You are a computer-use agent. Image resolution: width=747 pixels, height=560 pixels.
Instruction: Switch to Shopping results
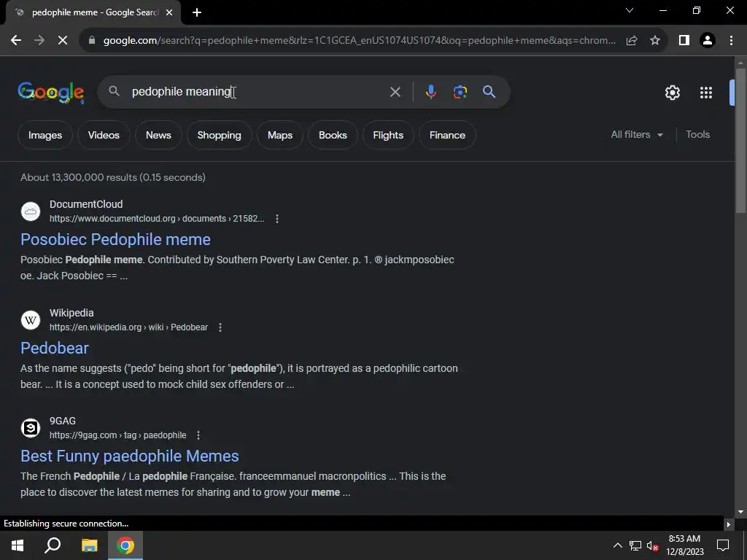[x=219, y=135]
